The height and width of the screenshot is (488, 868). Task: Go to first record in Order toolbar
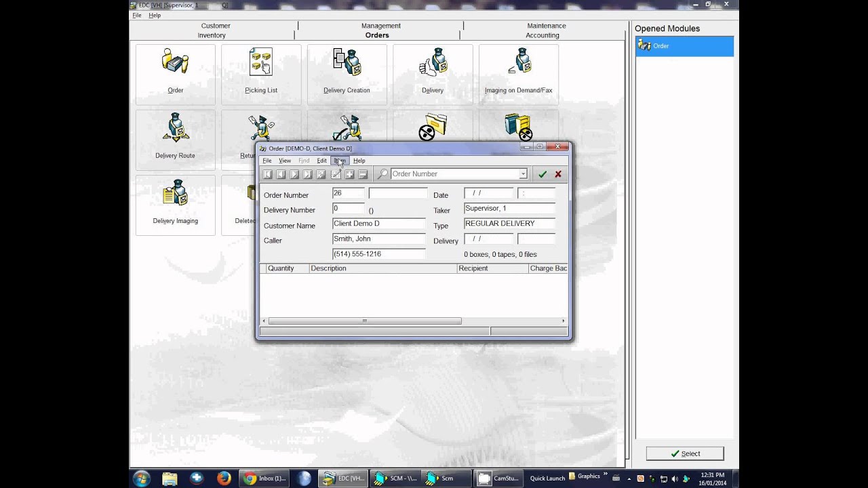pos(267,174)
